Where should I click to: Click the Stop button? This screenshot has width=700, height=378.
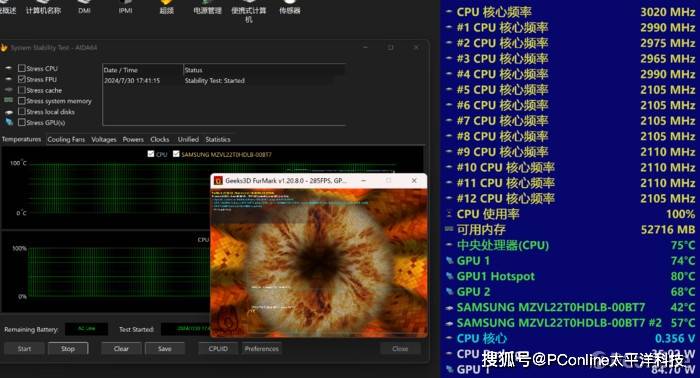(68, 349)
